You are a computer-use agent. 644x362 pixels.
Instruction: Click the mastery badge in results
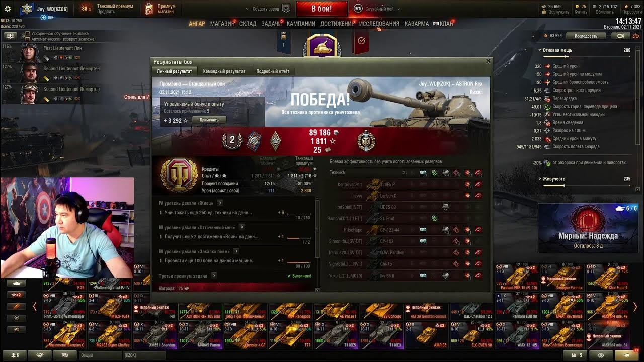(366, 141)
